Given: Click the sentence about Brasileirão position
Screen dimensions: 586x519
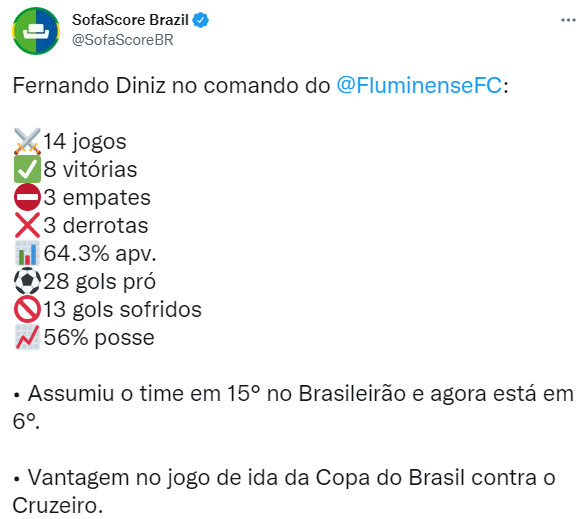Looking at the screenshot, I should (x=293, y=407).
